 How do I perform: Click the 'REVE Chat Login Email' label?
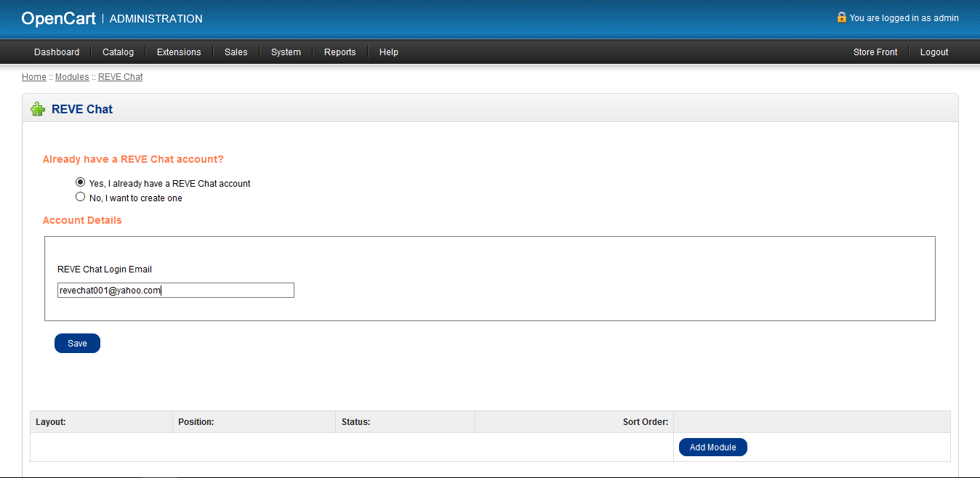point(105,270)
